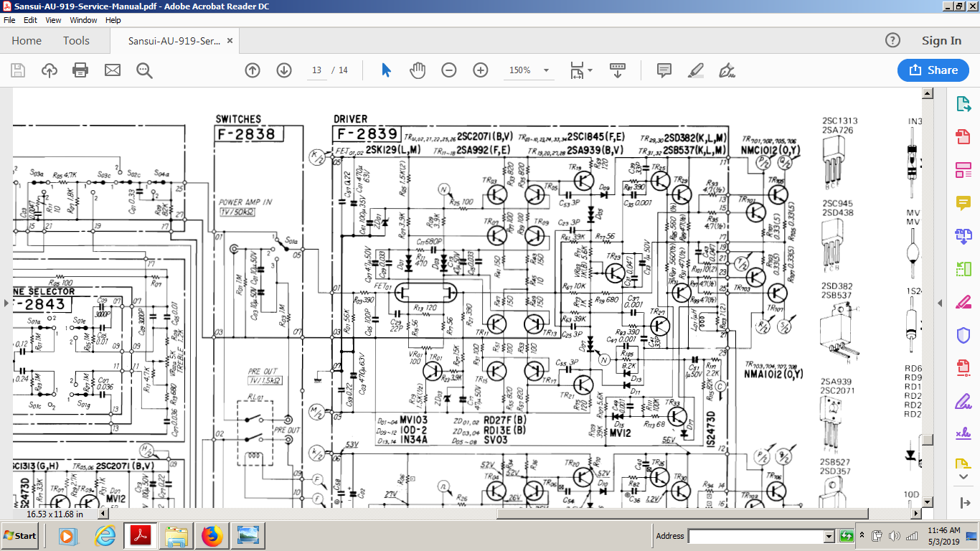Viewport: 980px width, 551px height.
Task: Go to next page arrow
Action: (x=283, y=70)
